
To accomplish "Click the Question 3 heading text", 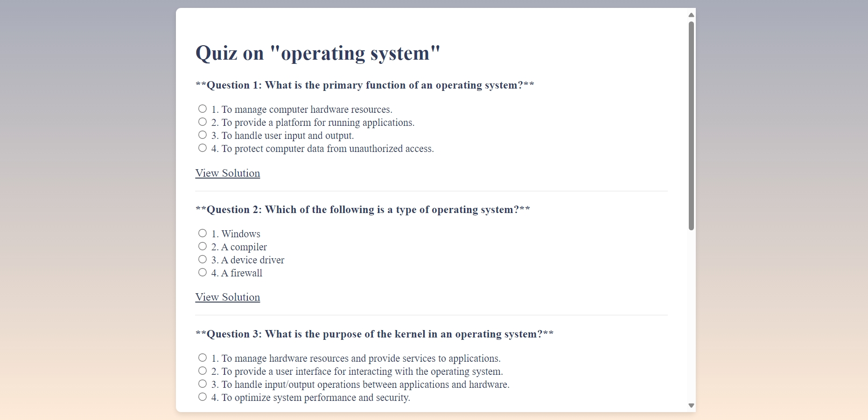I will 375,334.
